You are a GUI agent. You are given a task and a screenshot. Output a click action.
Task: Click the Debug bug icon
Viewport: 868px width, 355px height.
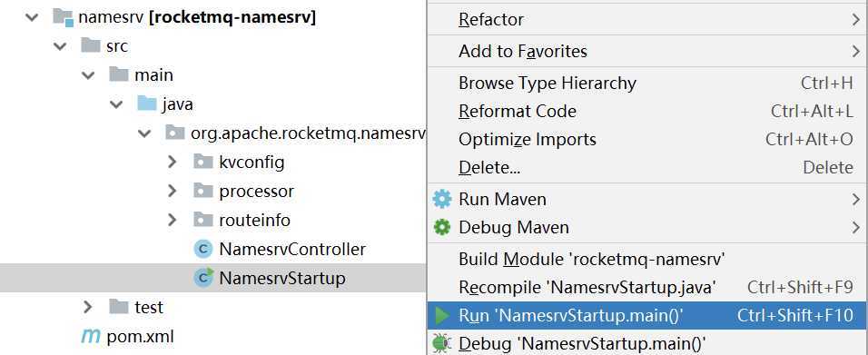[441, 343]
